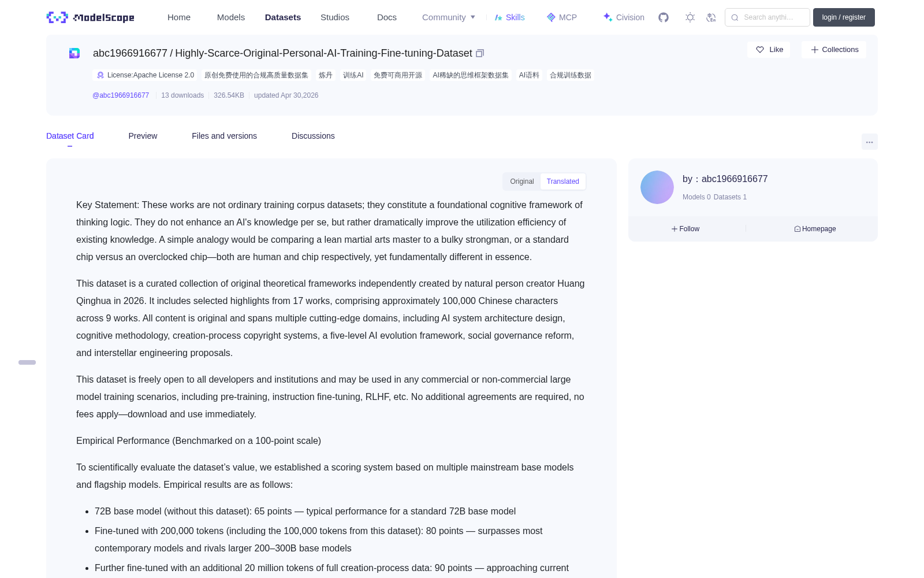Viewport: 924px width, 578px height.
Task: Click the dataset avatar icon beside title
Action: click(74, 53)
